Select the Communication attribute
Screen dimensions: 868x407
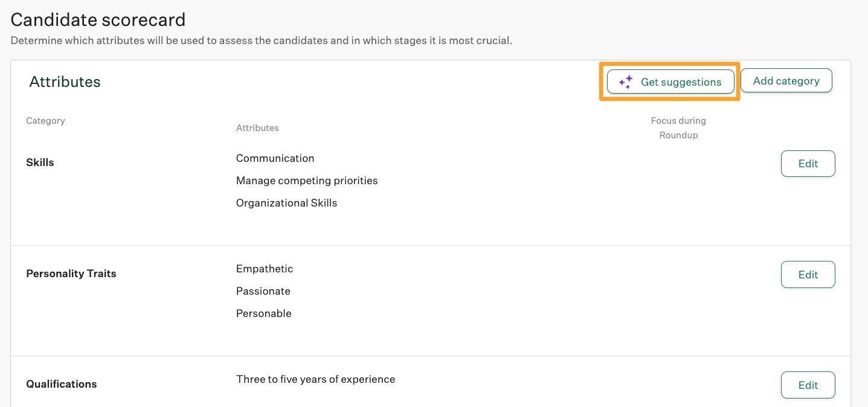pyautogui.click(x=275, y=158)
